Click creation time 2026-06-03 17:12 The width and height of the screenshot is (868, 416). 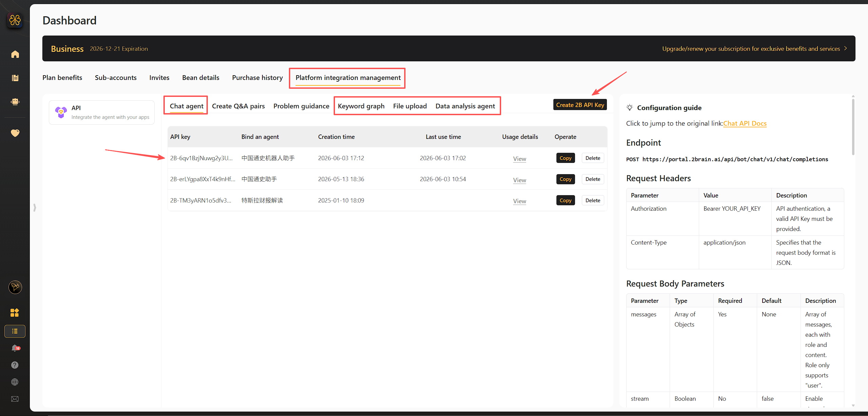[341, 158]
